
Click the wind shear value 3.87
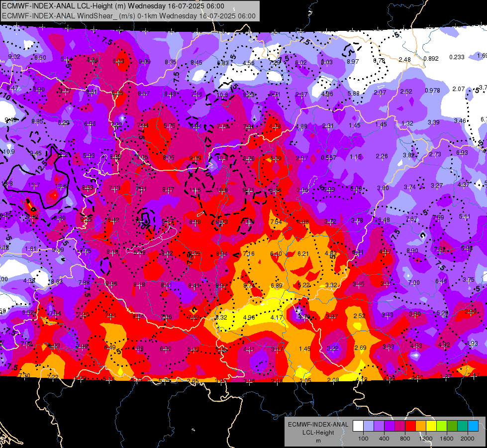point(332,317)
